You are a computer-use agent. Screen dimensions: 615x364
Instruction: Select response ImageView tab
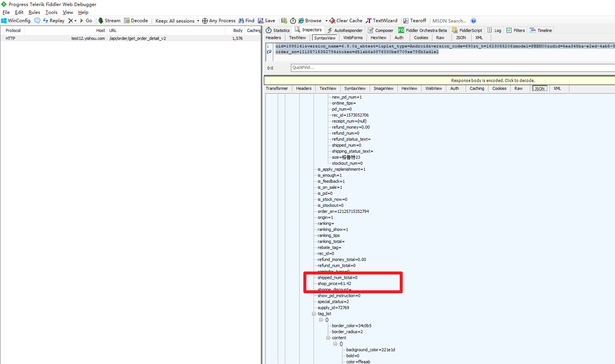[x=384, y=88]
